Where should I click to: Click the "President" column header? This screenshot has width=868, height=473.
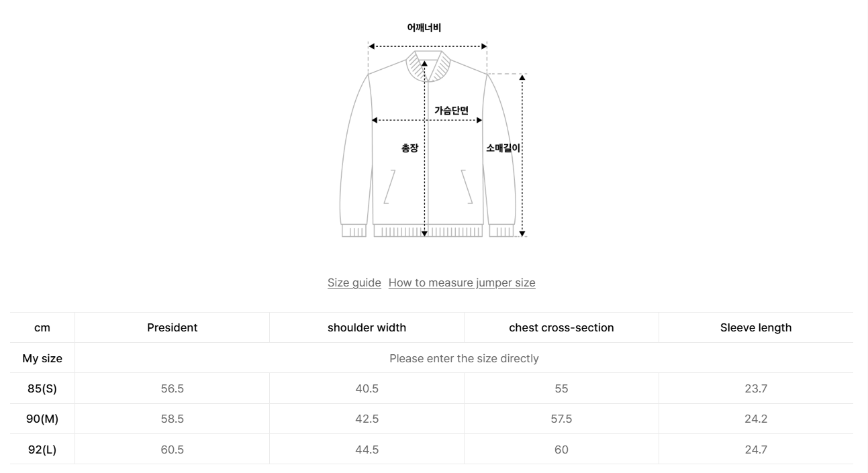pos(172,327)
